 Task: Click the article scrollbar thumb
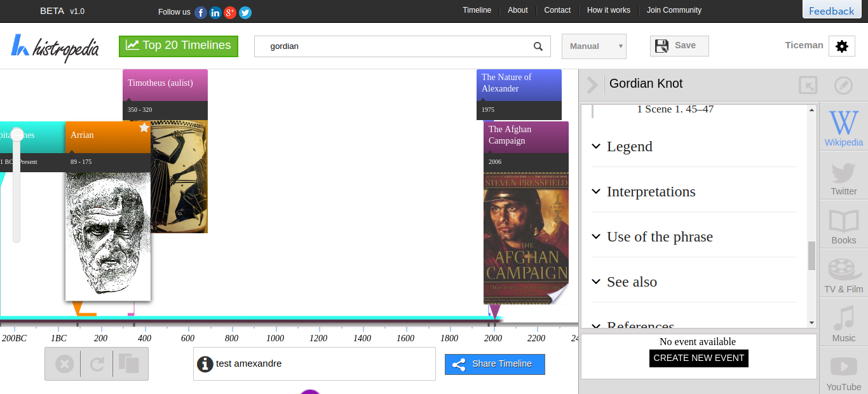[811, 256]
